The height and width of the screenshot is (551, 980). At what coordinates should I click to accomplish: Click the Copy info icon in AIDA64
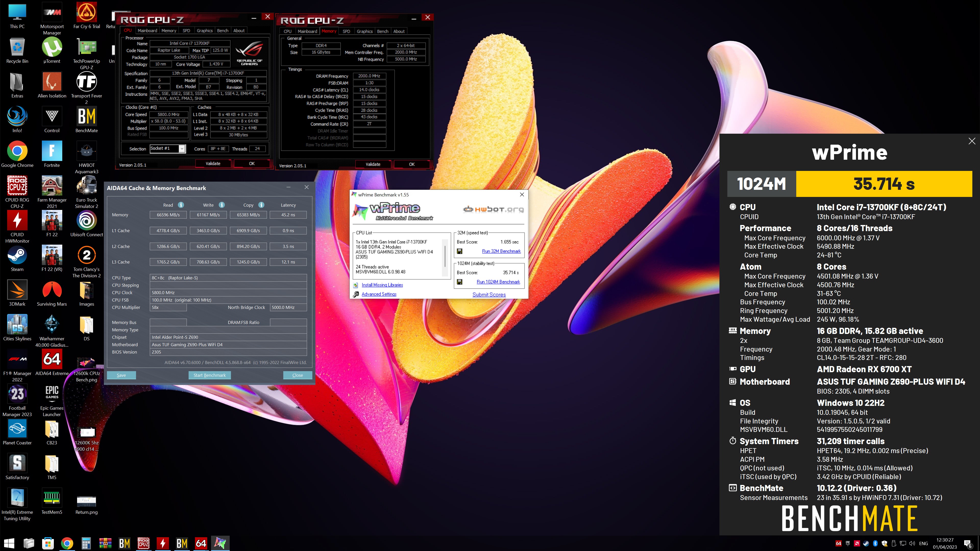click(x=261, y=205)
